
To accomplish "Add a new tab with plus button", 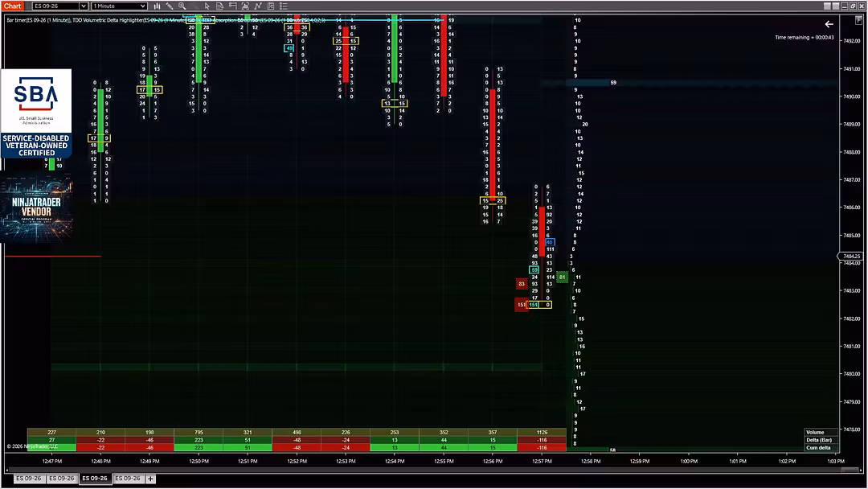I will pos(150,479).
